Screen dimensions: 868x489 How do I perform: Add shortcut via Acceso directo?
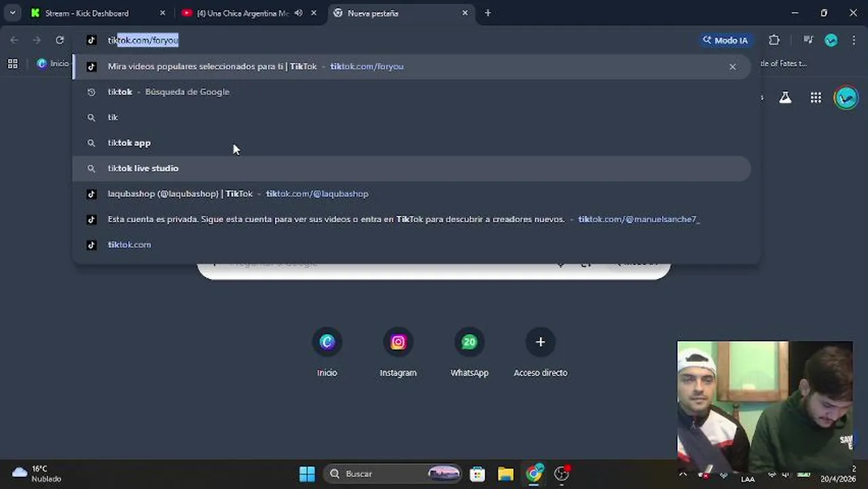coord(540,352)
